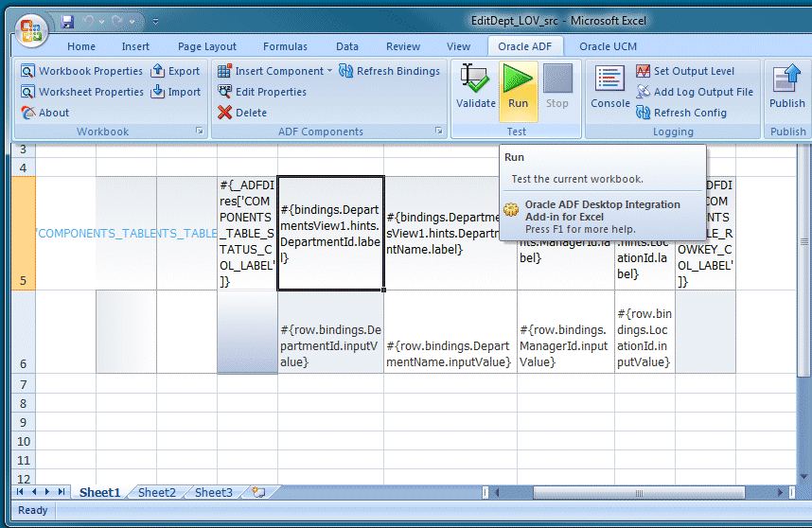This screenshot has height=528, width=812.
Task: Open the Redo history dropdown arrow
Action: tap(132, 22)
